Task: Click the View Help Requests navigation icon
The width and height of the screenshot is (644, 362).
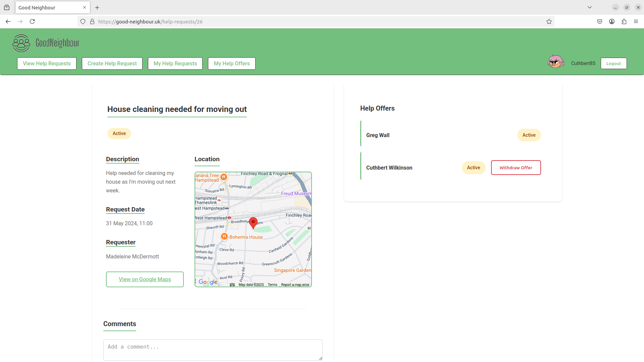Action: point(46,63)
